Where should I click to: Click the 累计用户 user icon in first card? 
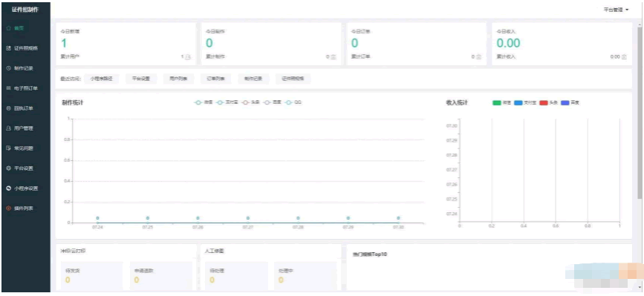[x=188, y=57]
